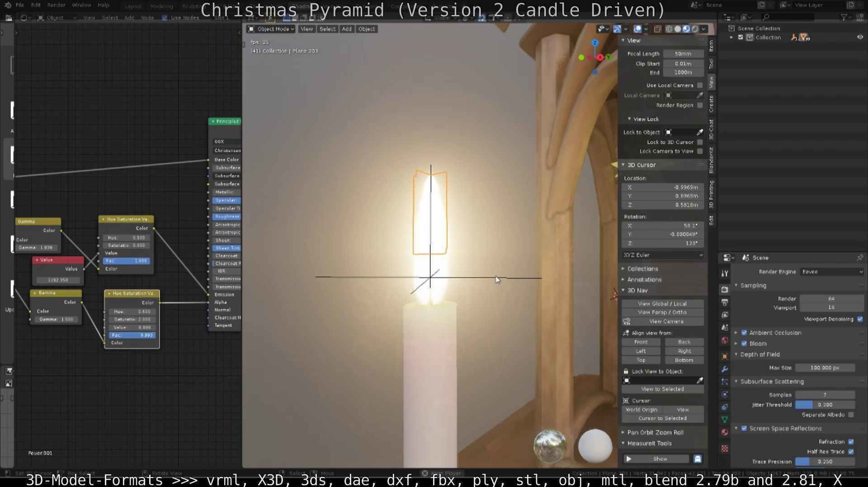Toggle Viewport Denoising checkbox
The height and width of the screenshot is (487, 868).
coord(860,319)
